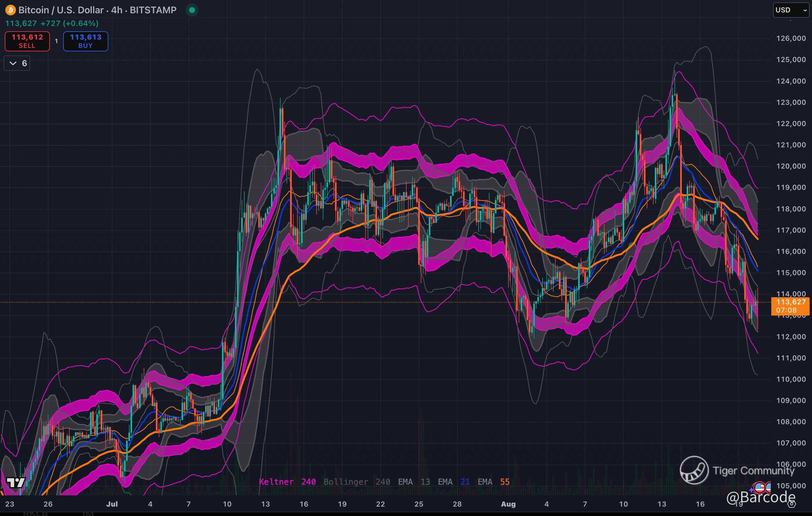Click the green market status dot
The width and height of the screenshot is (812, 516).
(192, 10)
